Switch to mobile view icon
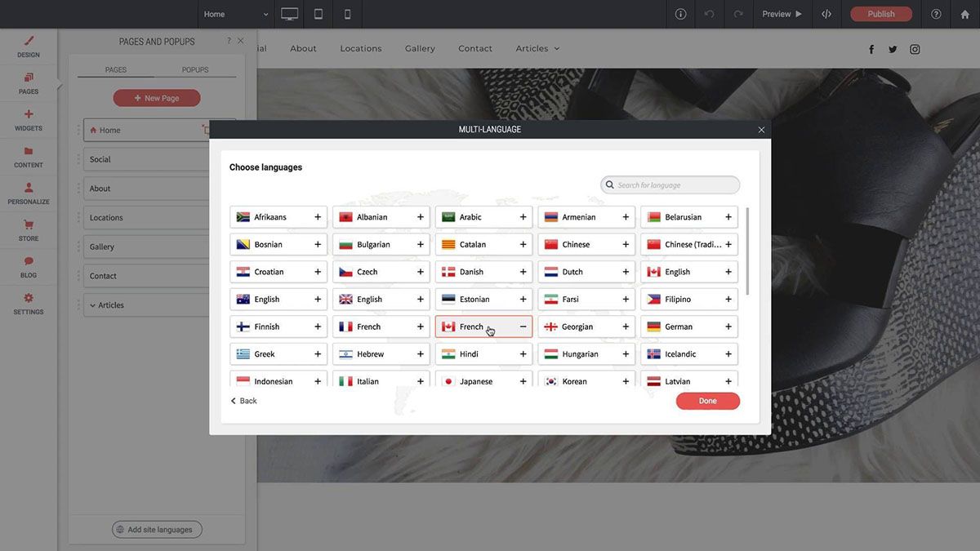This screenshot has height=551, width=980. pyautogui.click(x=347, y=14)
